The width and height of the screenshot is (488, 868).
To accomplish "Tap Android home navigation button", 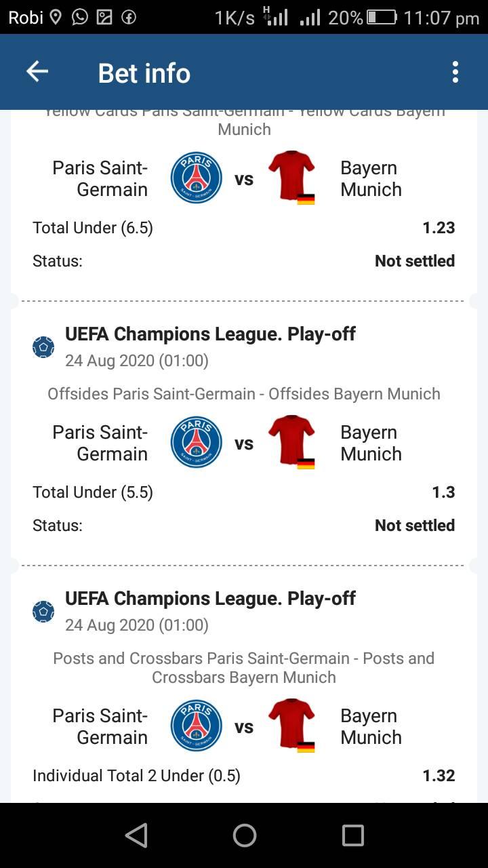I will 244,835.
